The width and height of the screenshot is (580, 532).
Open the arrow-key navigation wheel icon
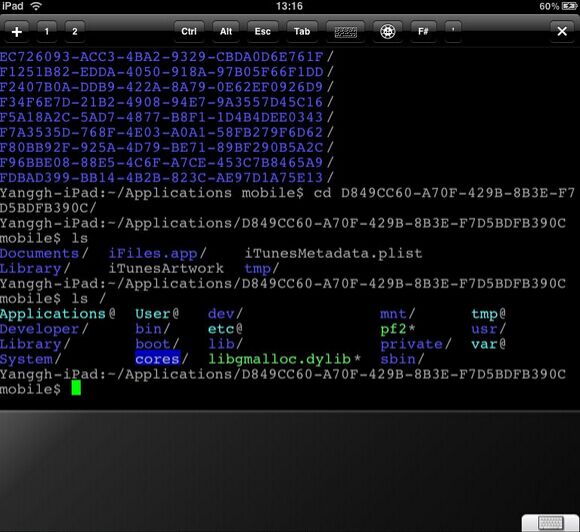pos(388,32)
